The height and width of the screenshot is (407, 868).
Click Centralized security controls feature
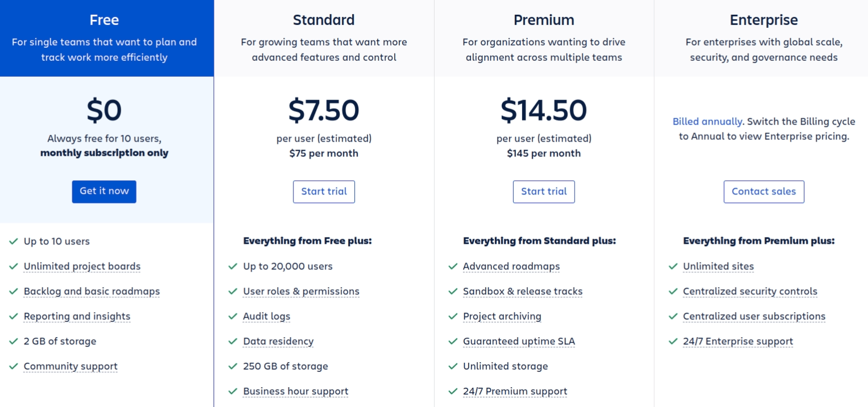[x=750, y=291]
